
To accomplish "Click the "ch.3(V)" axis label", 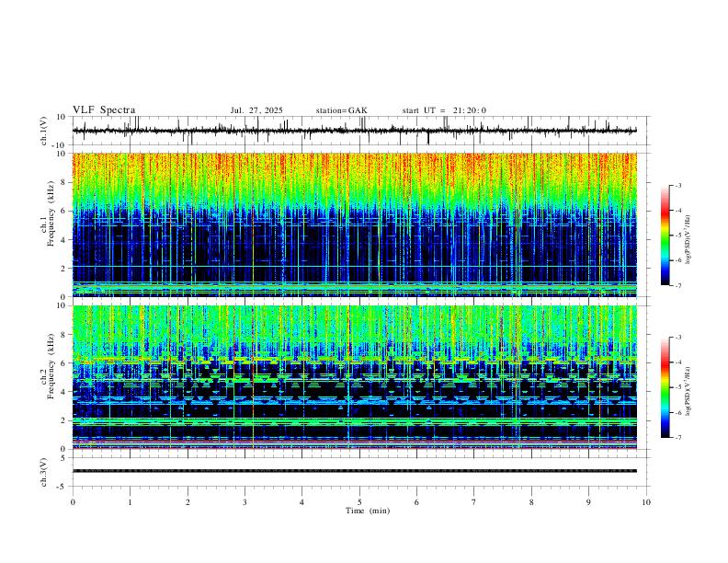I will pyautogui.click(x=44, y=472).
